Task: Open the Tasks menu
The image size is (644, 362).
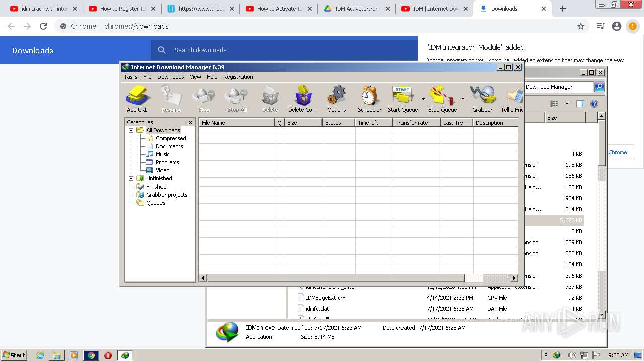Action: click(x=131, y=77)
